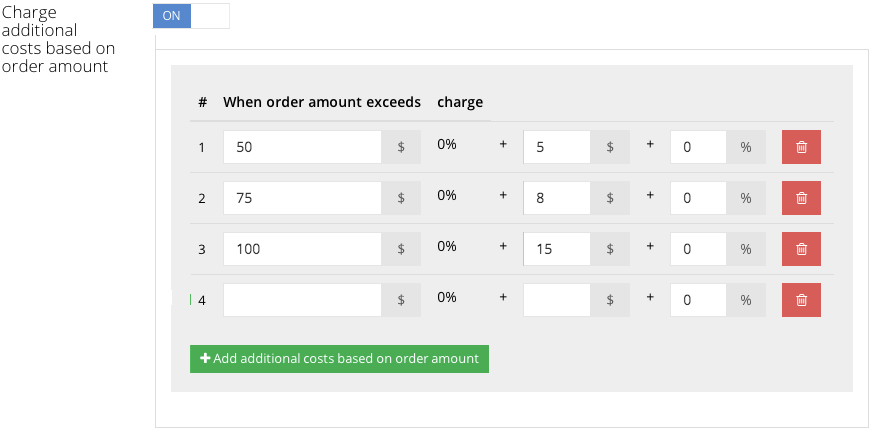Screen dimensions: 871x430
Task: Click the dollar sign addon beside 50
Action: (x=401, y=147)
